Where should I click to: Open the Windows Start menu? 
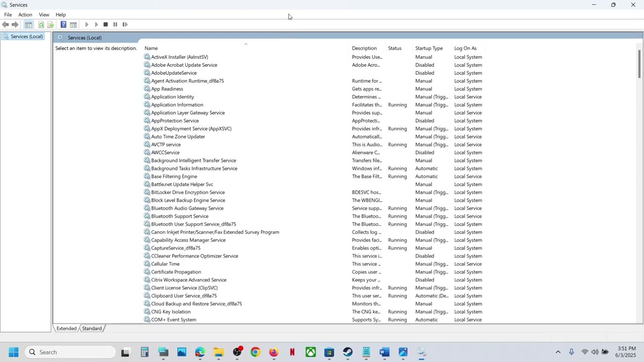14,352
